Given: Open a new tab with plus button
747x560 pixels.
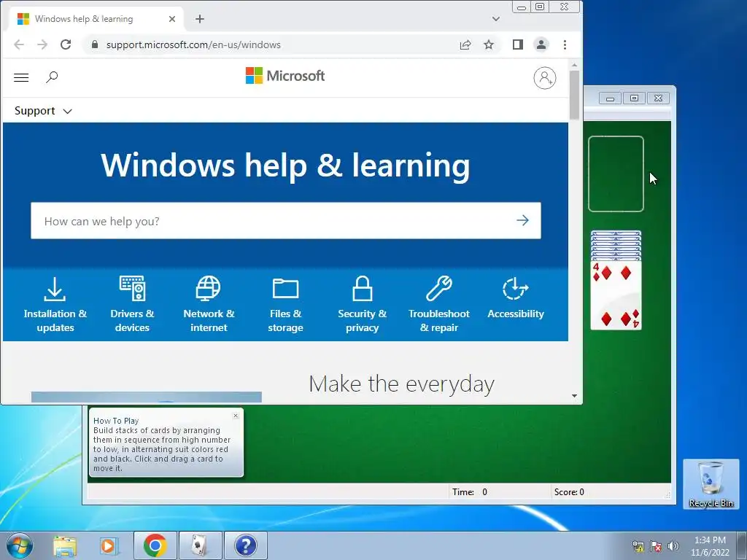Looking at the screenshot, I should 200,19.
